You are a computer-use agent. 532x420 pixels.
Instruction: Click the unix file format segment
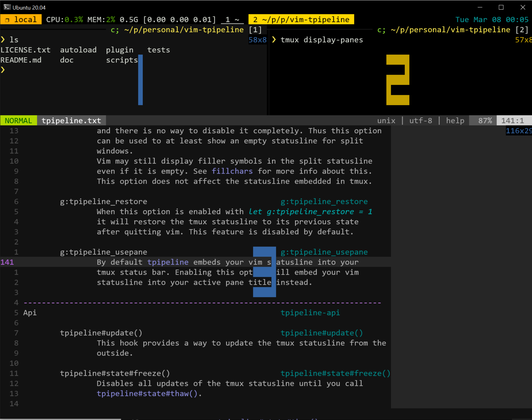click(386, 120)
